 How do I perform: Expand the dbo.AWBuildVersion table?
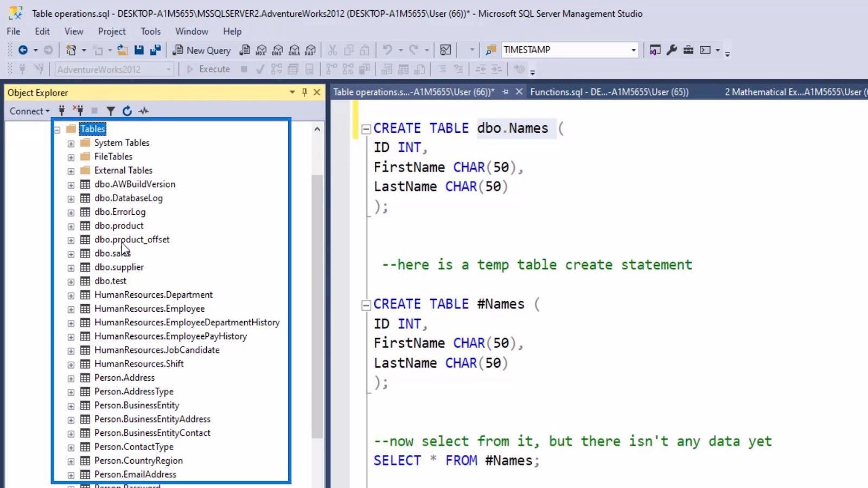71,185
